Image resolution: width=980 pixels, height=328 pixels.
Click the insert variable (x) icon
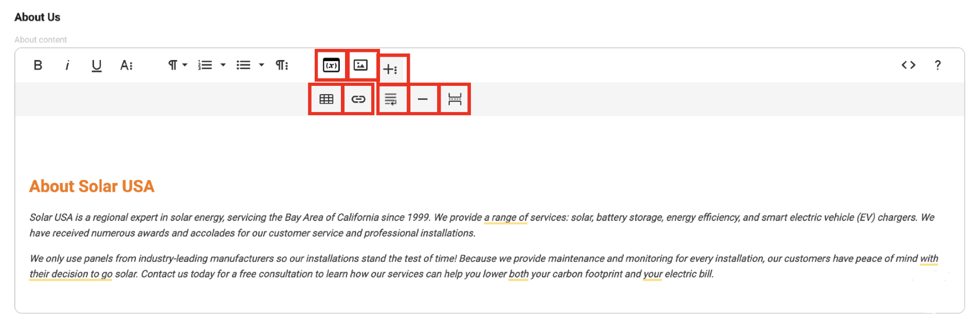point(331,65)
